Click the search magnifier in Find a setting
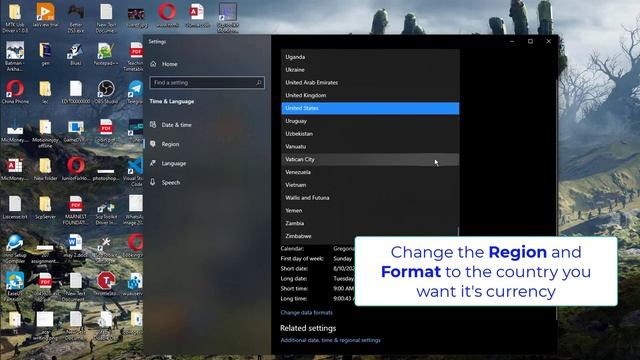This screenshot has width=640, height=360. point(259,82)
